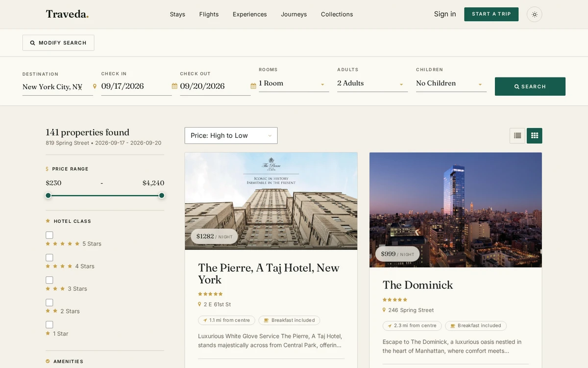Click the Check Out date field
This screenshot has height=368, width=588.
215,86
